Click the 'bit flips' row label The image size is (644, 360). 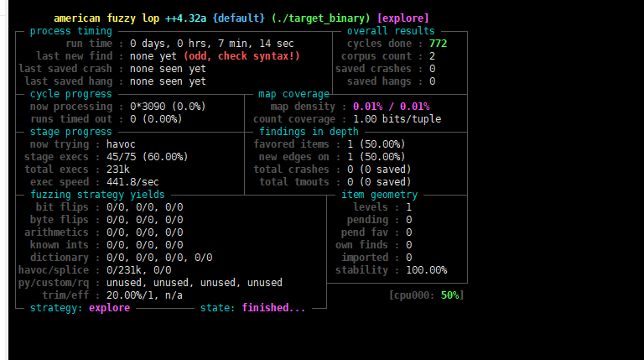coord(62,207)
